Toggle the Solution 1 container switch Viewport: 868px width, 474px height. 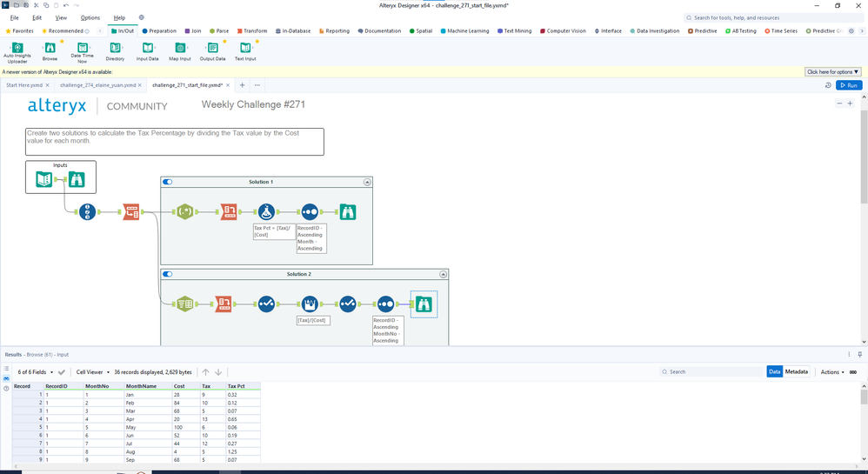coord(167,182)
